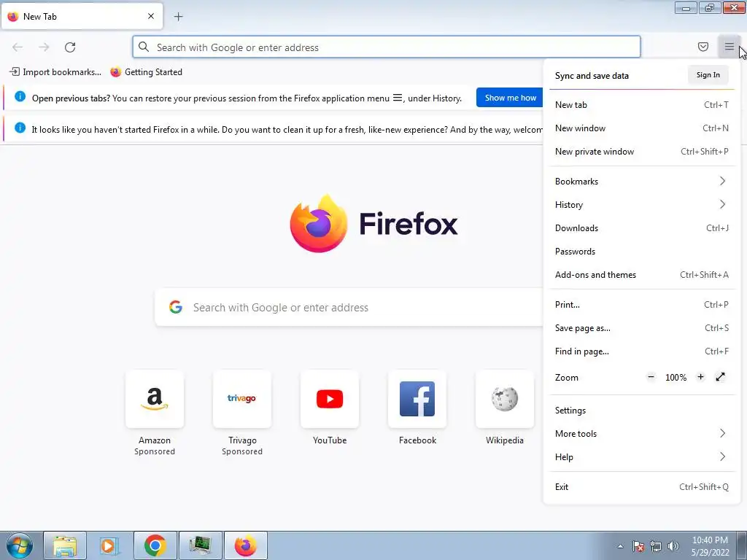Open Settings from the menu
The height and width of the screenshot is (560, 747).
pyautogui.click(x=642, y=411)
